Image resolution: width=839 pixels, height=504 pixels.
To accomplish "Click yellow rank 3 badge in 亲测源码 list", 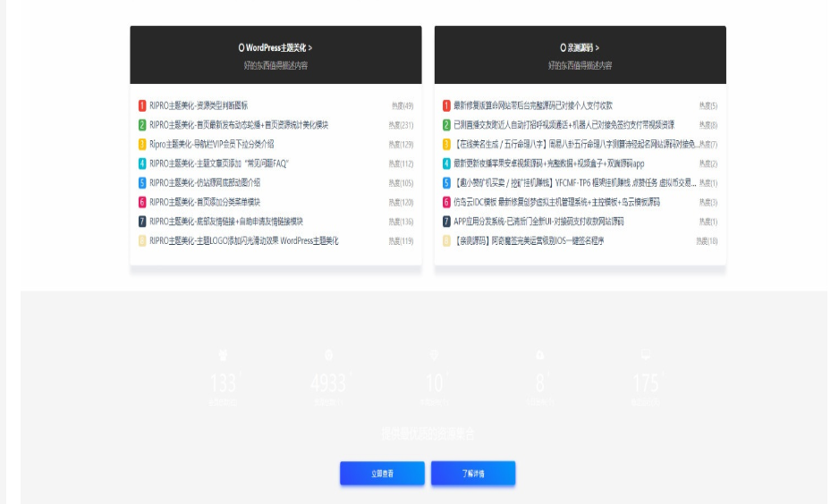I will point(446,144).
